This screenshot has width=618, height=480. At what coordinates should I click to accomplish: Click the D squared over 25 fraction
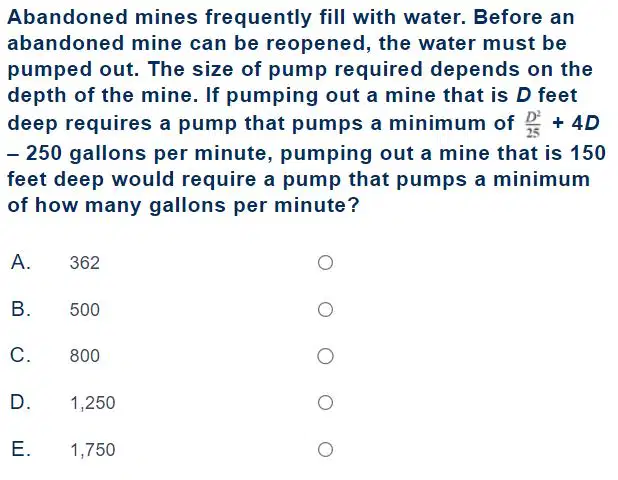(533, 125)
